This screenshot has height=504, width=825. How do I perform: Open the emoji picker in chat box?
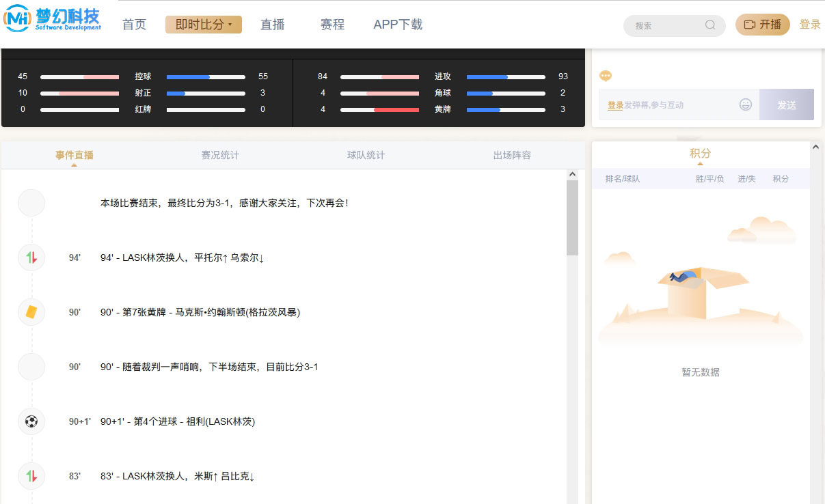pyautogui.click(x=746, y=104)
